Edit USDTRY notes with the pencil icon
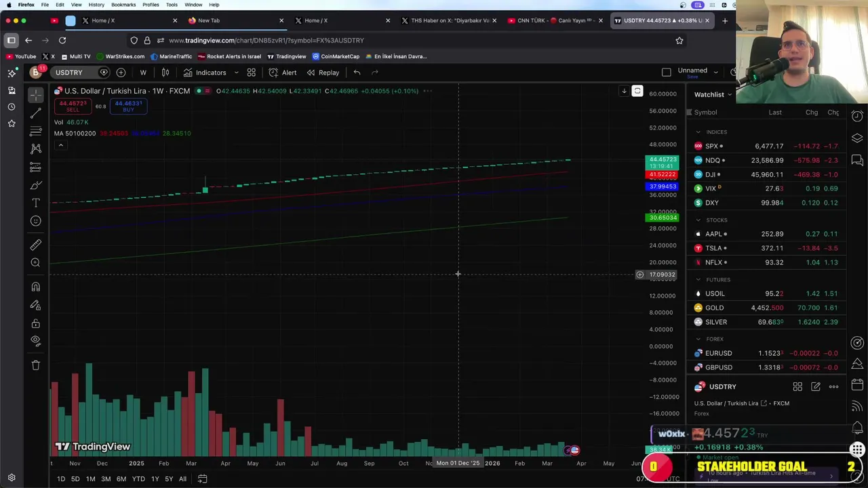Image resolution: width=868 pixels, height=488 pixels. coord(816,387)
